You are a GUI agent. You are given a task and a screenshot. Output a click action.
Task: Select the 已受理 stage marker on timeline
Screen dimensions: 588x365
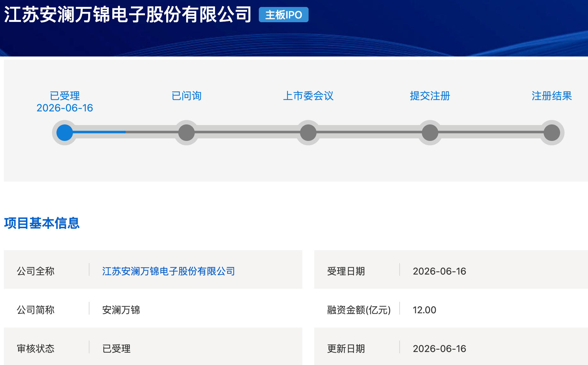pyautogui.click(x=65, y=133)
